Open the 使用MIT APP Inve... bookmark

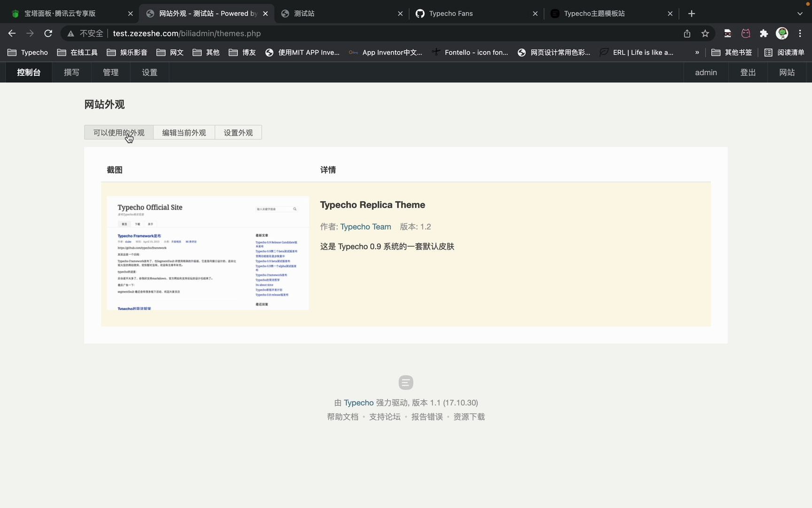(302, 53)
